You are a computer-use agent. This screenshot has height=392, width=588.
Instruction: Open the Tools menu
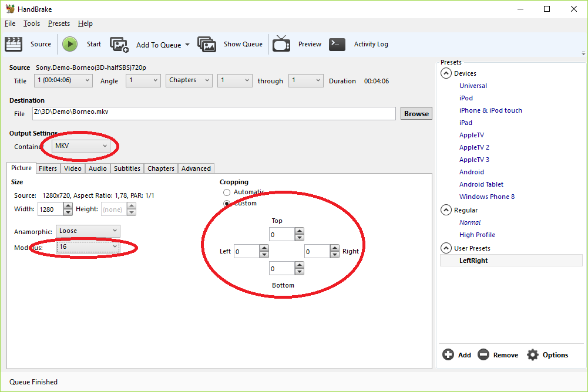(32, 23)
